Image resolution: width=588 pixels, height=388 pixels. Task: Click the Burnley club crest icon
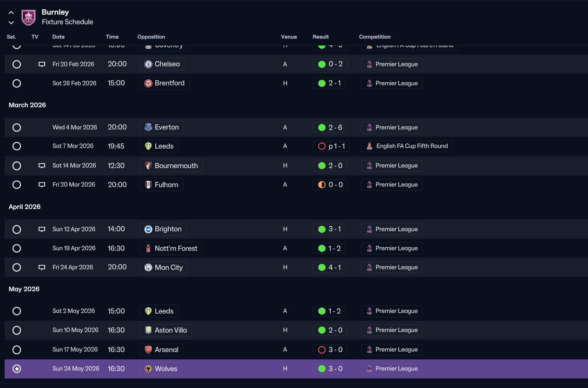coord(28,18)
